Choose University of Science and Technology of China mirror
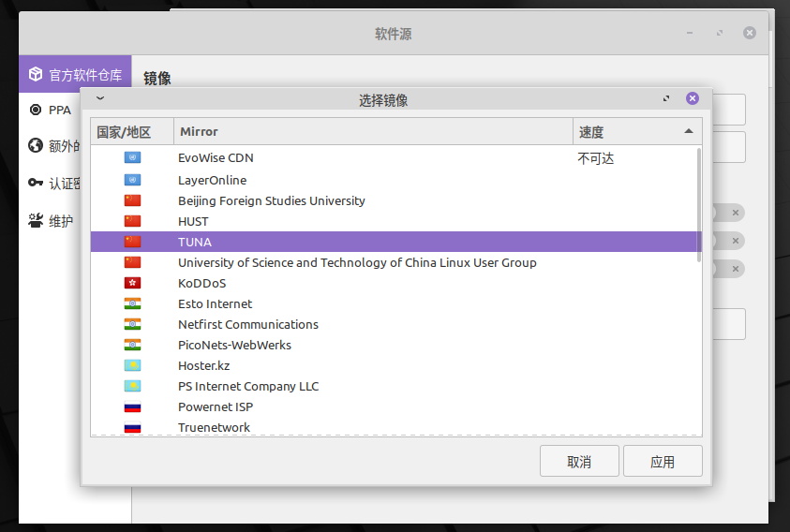This screenshot has width=790, height=532. point(357,262)
